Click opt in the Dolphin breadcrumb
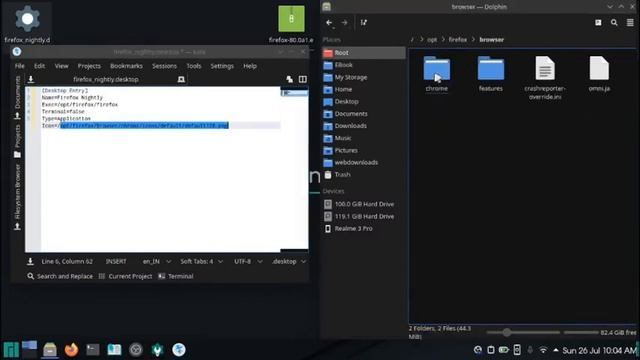Image resolution: width=640 pixels, height=360 pixels. tap(432, 40)
